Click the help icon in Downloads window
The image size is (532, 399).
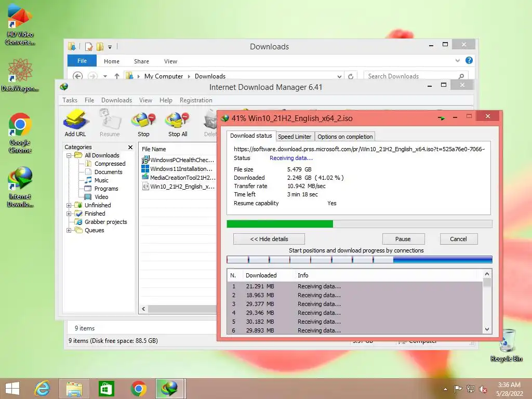pos(469,60)
